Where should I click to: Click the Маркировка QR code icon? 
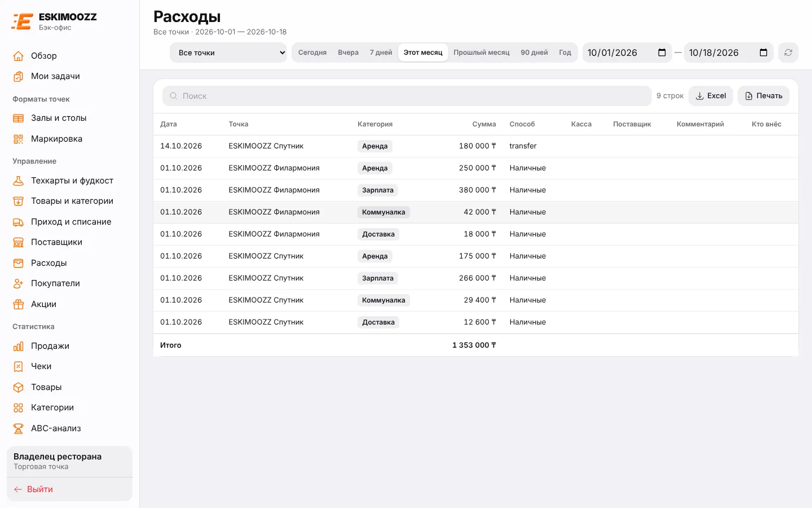click(x=19, y=139)
